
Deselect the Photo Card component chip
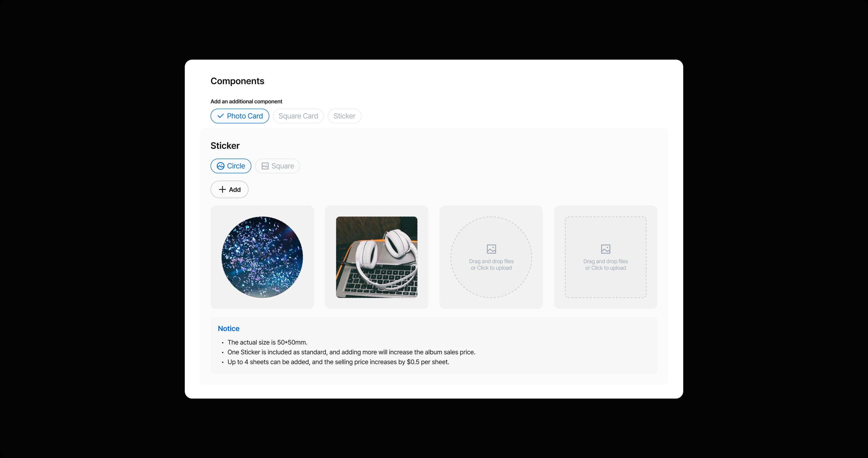tap(240, 116)
